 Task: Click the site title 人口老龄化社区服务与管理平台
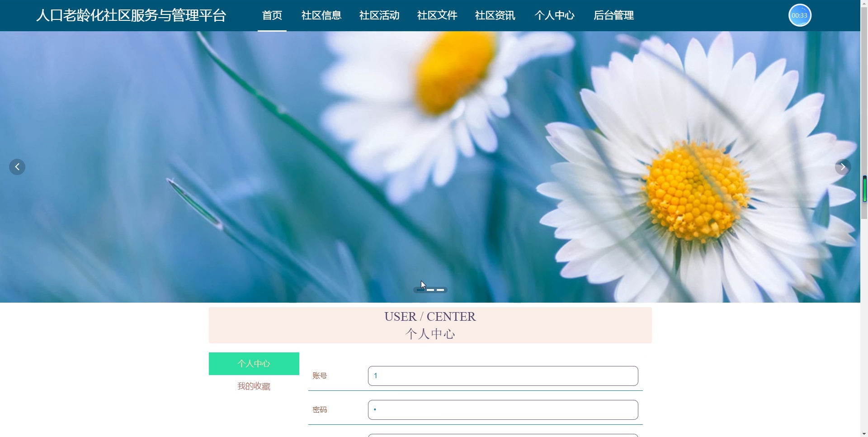131,15
